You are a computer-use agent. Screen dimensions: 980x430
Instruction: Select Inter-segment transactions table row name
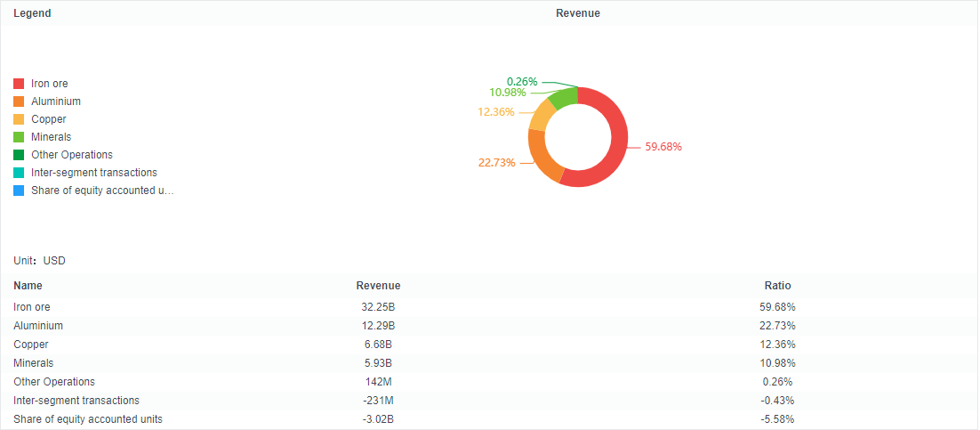(x=76, y=401)
